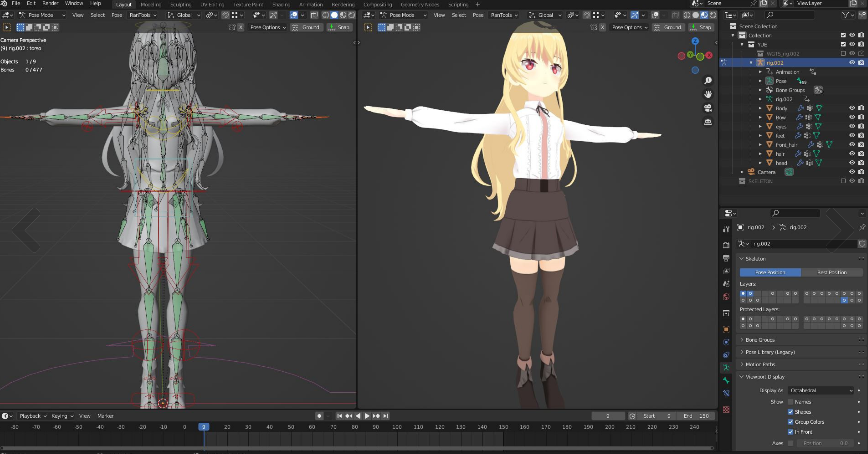Click jump to end playback icon
Screen dimensions: 868x454
386,416
